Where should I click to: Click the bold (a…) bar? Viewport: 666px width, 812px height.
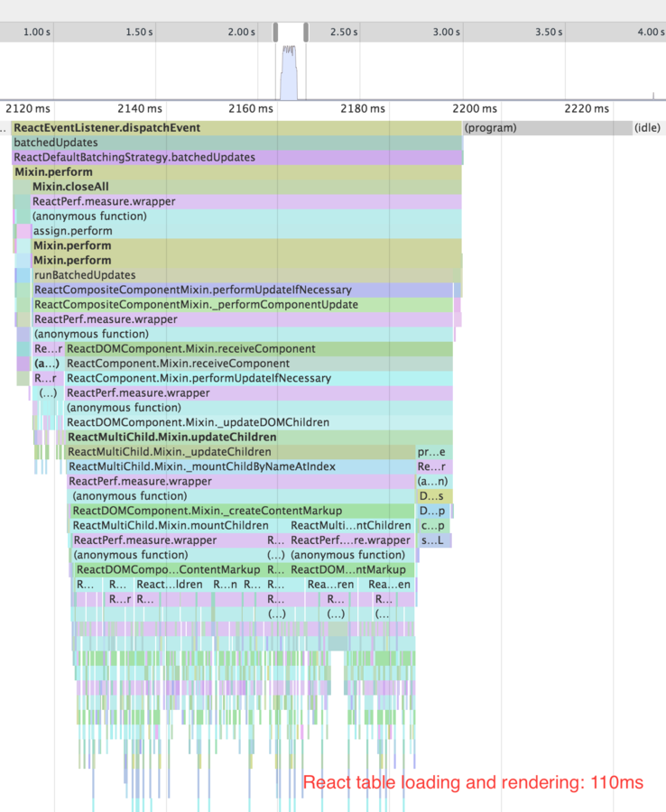tap(47, 364)
